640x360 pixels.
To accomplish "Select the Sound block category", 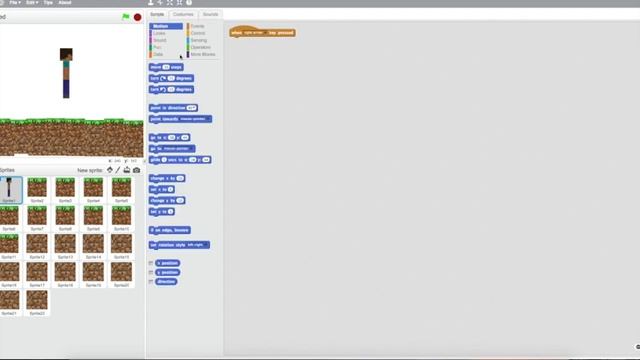I will [x=166, y=40].
